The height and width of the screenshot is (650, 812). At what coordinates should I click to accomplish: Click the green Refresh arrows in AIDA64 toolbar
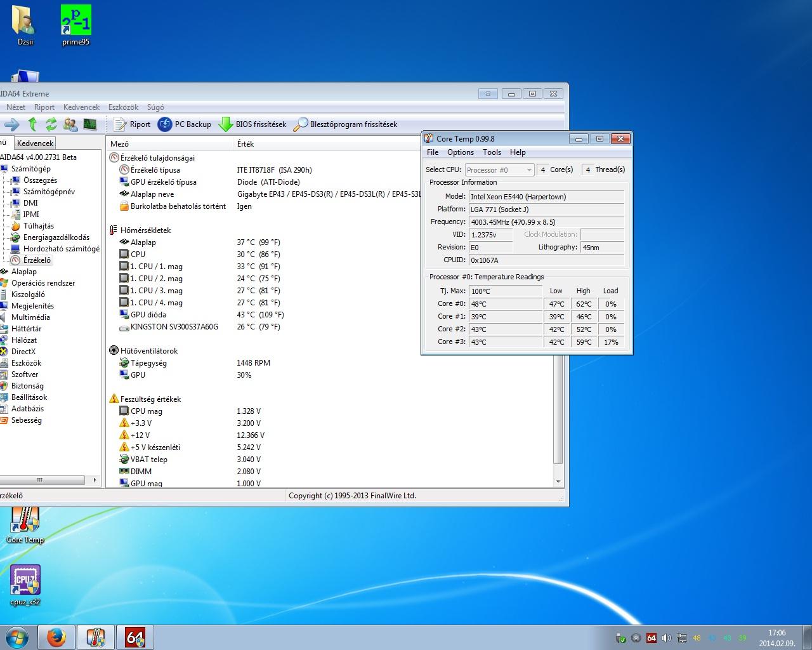click(51, 124)
